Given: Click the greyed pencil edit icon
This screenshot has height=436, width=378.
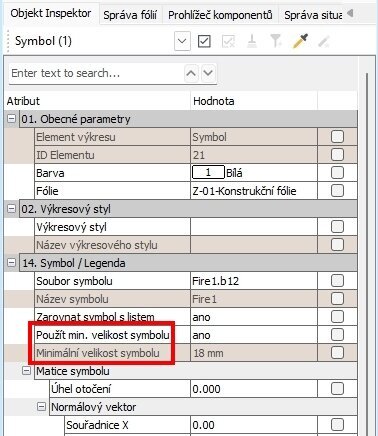Looking at the screenshot, I should point(324,42).
